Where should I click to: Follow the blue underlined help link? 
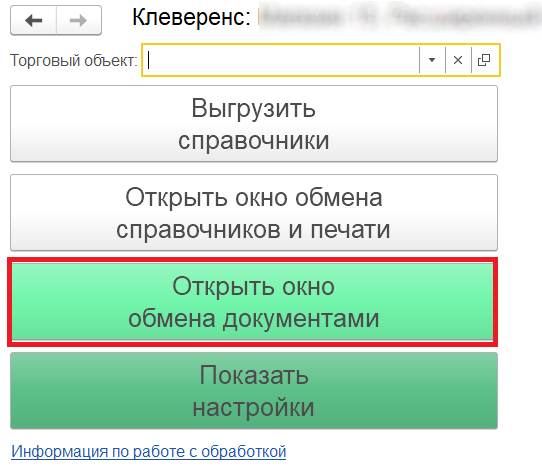pyautogui.click(x=149, y=452)
